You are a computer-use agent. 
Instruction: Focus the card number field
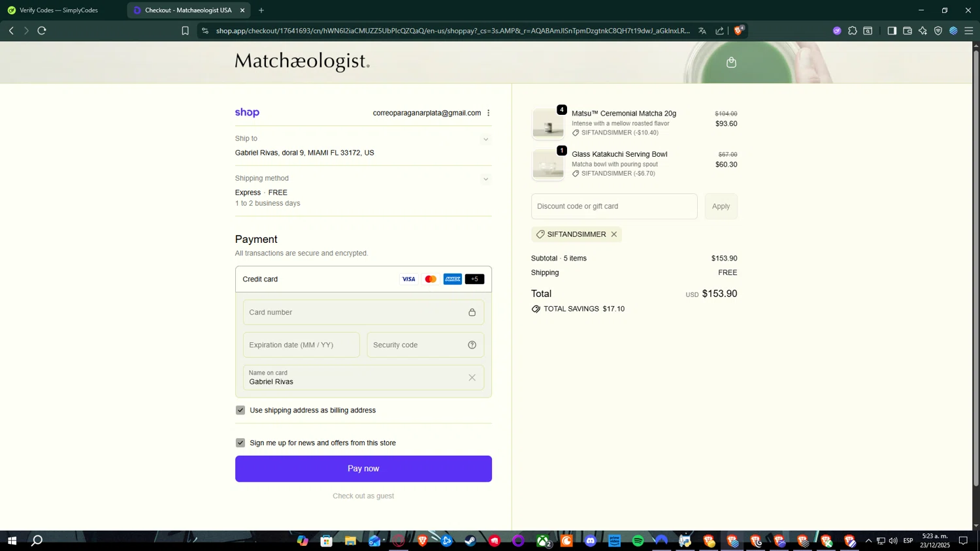pos(363,312)
